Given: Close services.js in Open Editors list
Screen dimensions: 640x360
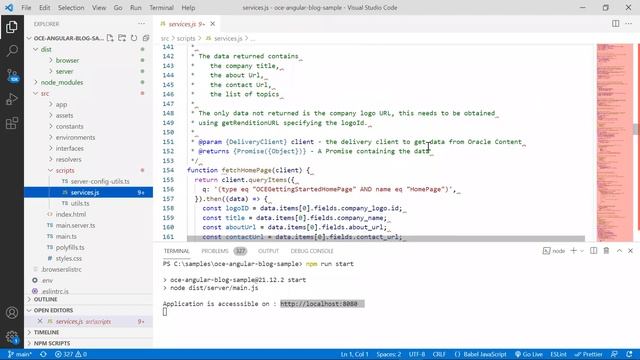Looking at the screenshot, I should (40, 321).
